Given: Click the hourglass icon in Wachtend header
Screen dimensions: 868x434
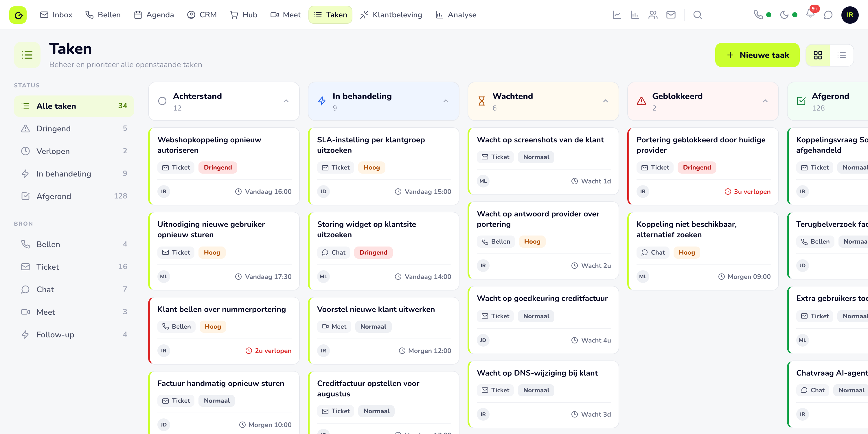Looking at the screenshot, I should pos(481,101).
